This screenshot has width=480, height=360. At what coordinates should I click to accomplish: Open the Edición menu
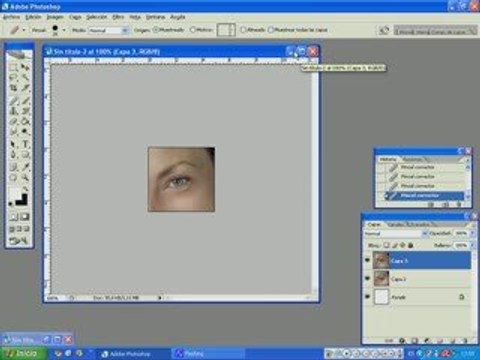33,17
